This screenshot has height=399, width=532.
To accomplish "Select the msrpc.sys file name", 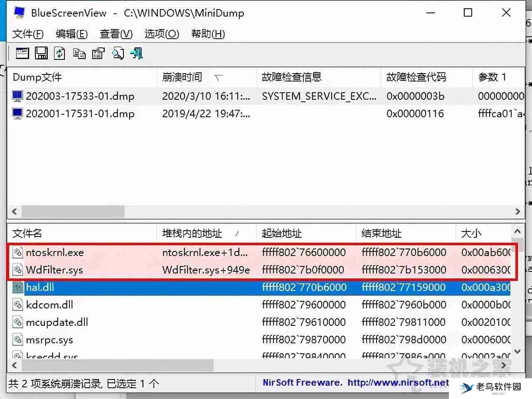I will [x=49, y=340].
